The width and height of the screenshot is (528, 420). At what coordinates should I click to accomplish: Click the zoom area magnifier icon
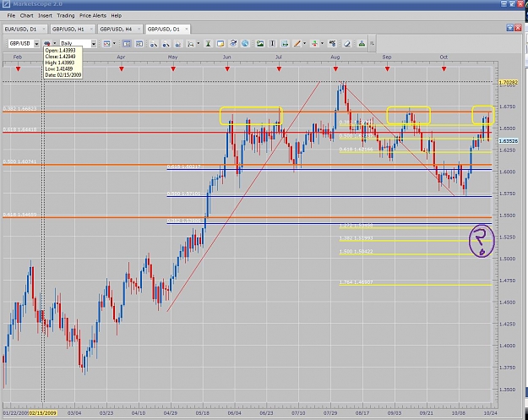pyautogui.click(x=191, y=43)
